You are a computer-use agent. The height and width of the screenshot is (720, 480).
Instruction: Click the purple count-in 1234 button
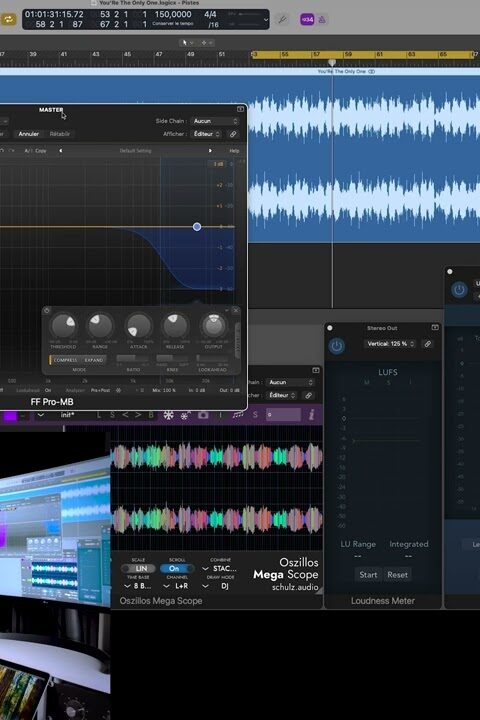[307, 19]
